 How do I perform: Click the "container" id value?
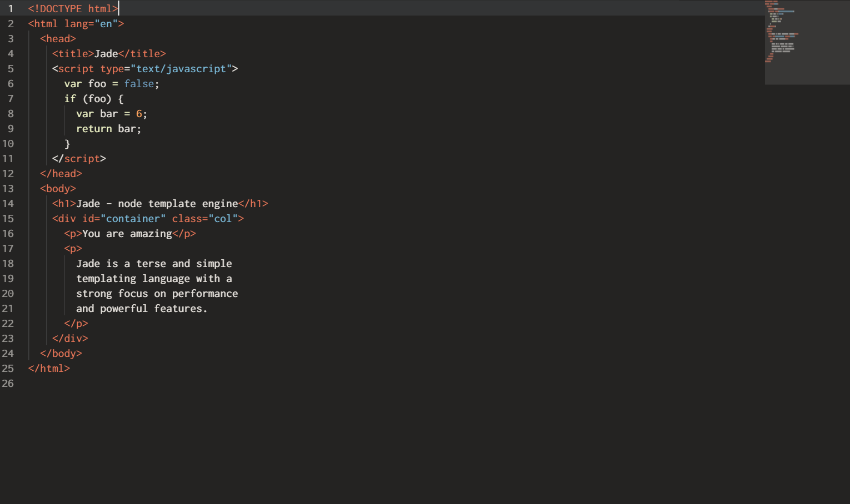133,219
